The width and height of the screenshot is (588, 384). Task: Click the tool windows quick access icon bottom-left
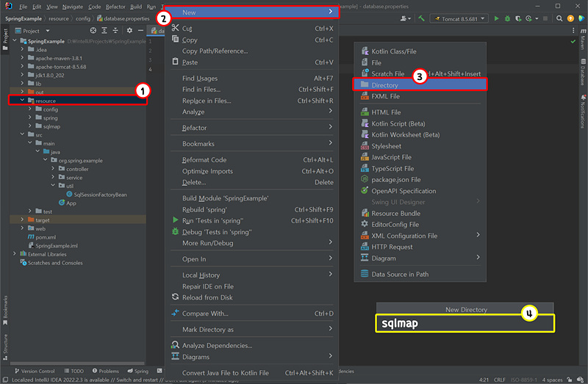click(x=5, y=380)
